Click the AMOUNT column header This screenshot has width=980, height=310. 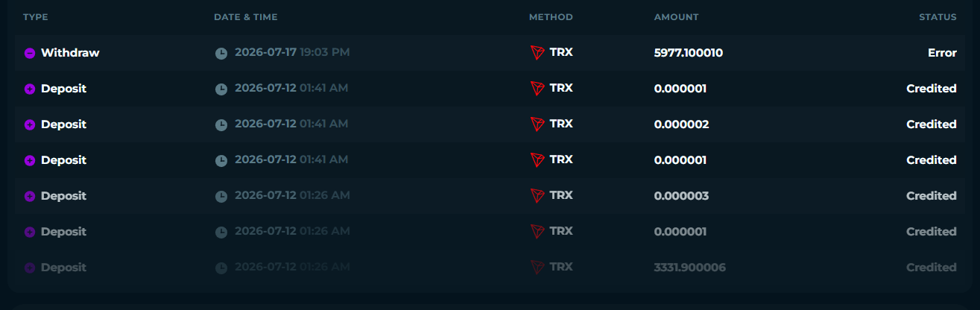point(676,17)
